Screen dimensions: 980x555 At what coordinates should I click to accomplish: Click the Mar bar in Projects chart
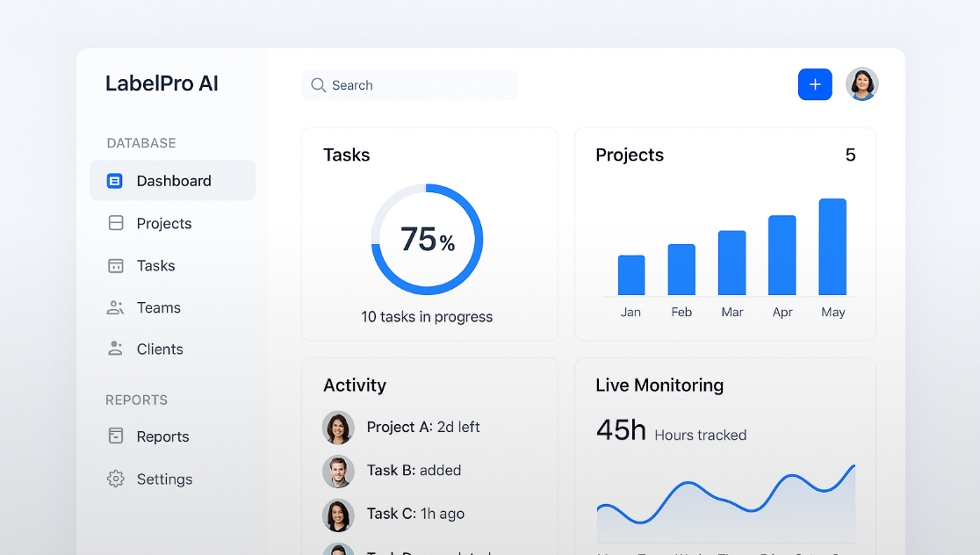pyautogui.click(x=731, y=263)
